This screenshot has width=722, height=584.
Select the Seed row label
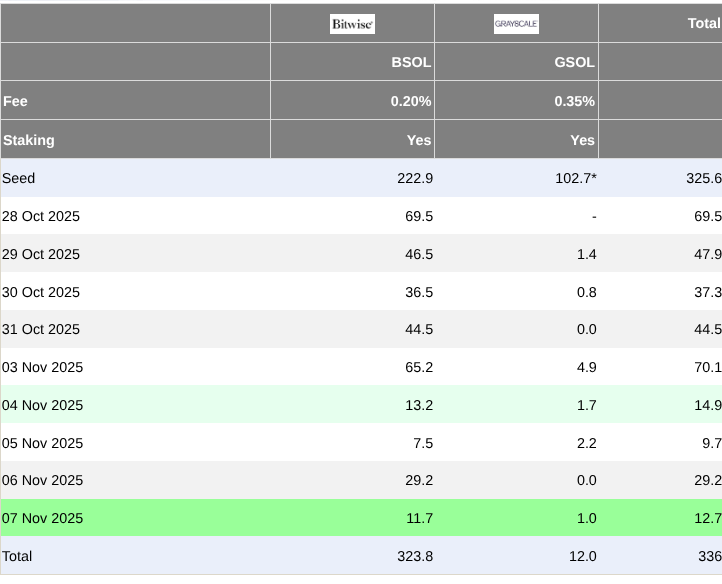click(18, 178)
